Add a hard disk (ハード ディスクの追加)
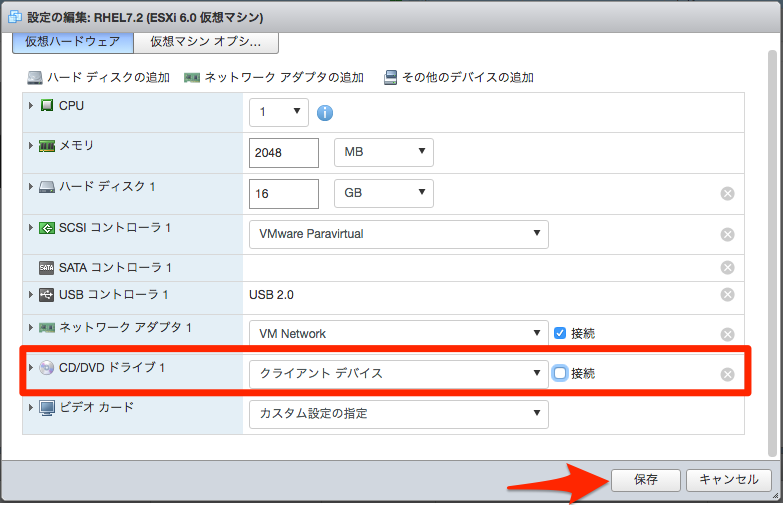 click(98, 77)
